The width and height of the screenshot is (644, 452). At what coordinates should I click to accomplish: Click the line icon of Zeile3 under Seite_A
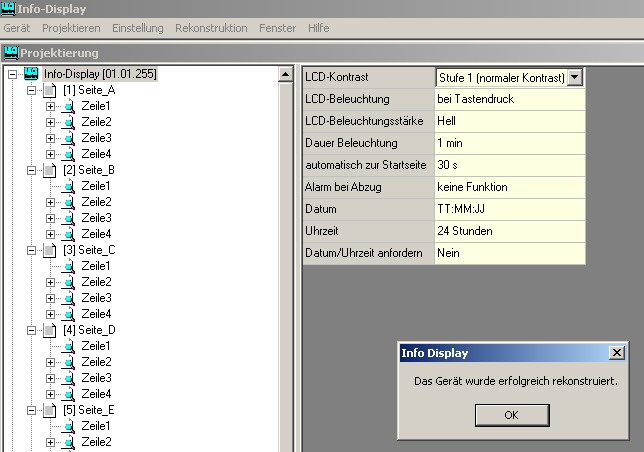point(69,138)
